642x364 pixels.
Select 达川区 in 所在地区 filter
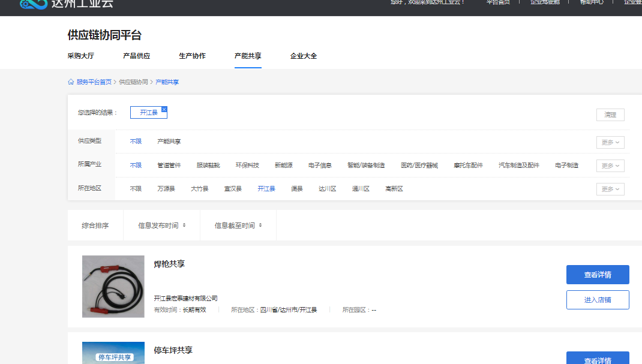click(x=327, y=189)
